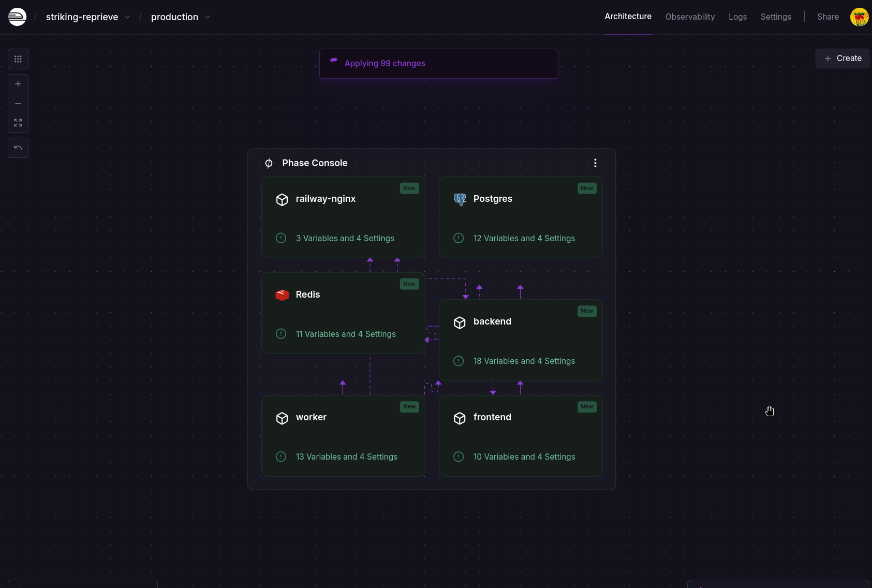
Task: Open the Logs tab
Action: pyautogui.click(x=737, y=17)
